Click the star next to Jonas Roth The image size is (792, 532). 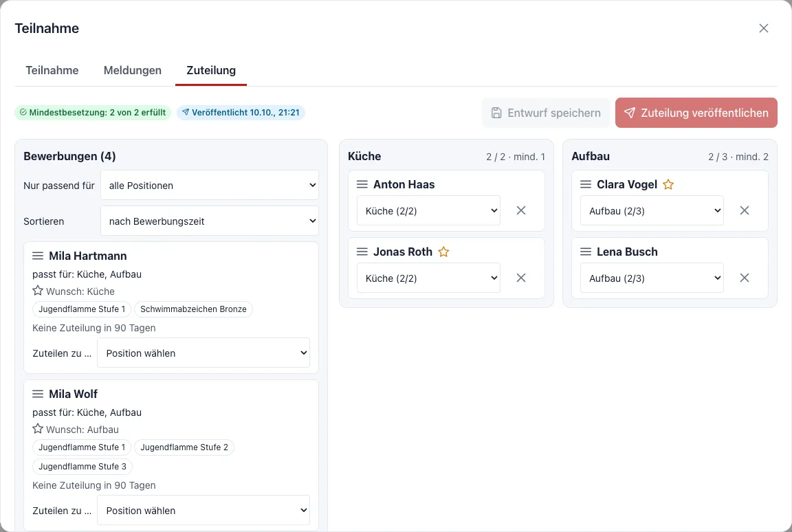point(443,252)
